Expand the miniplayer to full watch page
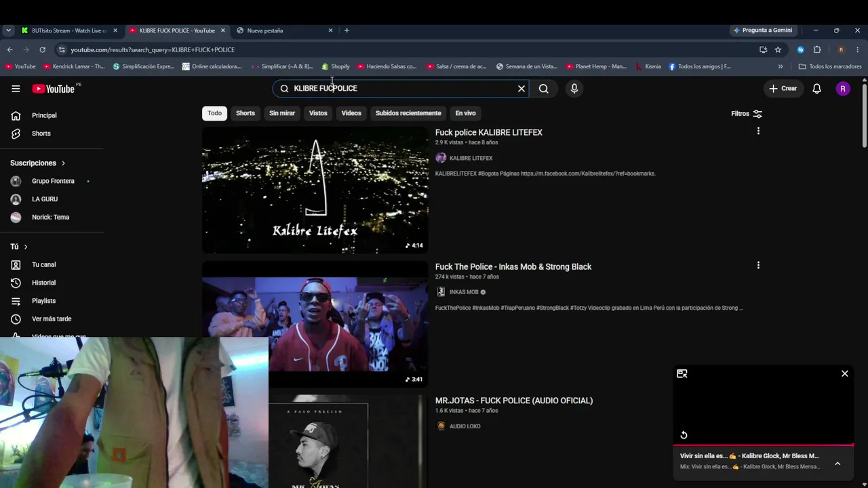868x488 pixels. 682,373
